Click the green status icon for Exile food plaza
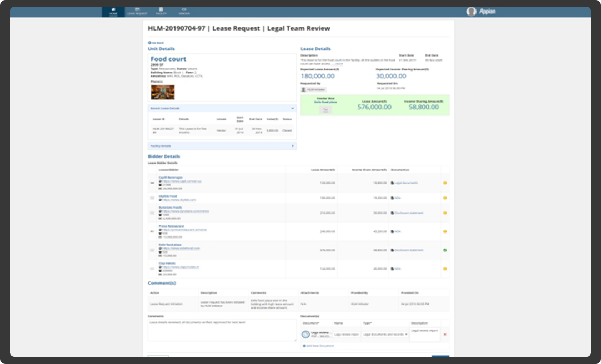601x364 pixels. pos(444,250)
